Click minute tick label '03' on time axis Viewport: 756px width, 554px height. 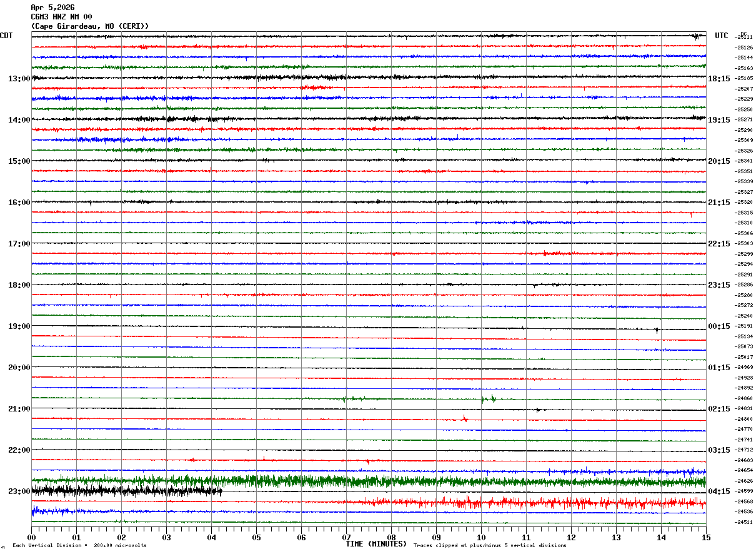(166, 537)
